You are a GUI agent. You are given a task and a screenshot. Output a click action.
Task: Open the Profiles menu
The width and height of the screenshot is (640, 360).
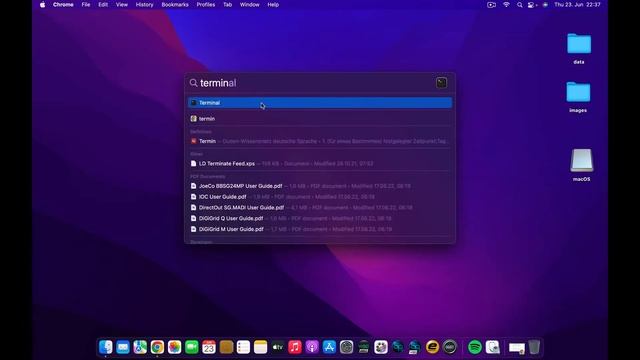206,5
